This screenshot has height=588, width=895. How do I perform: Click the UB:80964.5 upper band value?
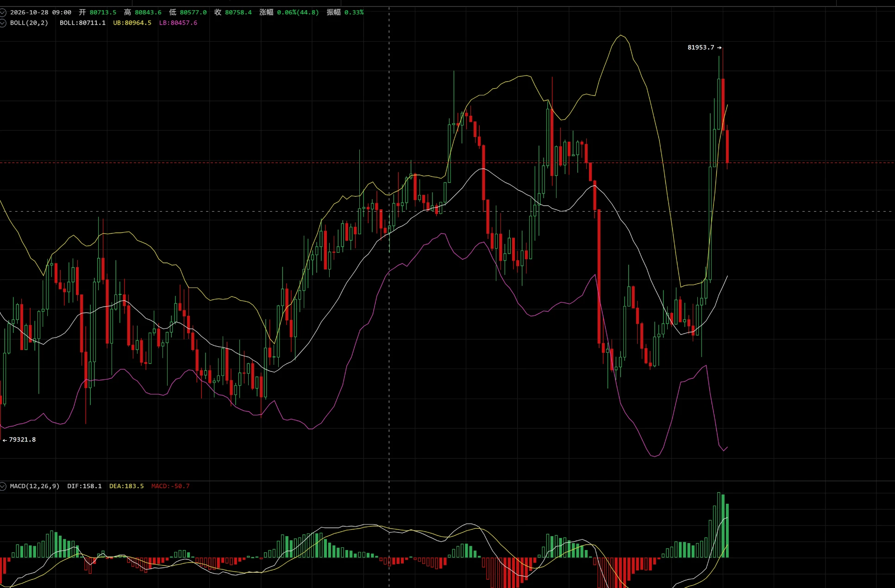pyautogui.click(x=132, y=23)
